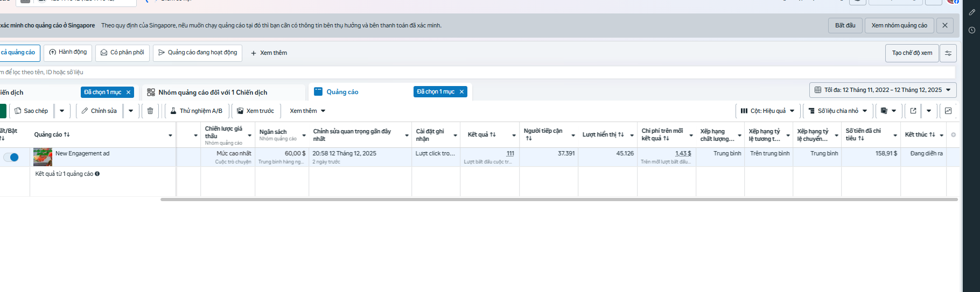Dismiss the Singapore verification banner
The width and height of the screenshot is (980, 292).
(x=945, y=25)
